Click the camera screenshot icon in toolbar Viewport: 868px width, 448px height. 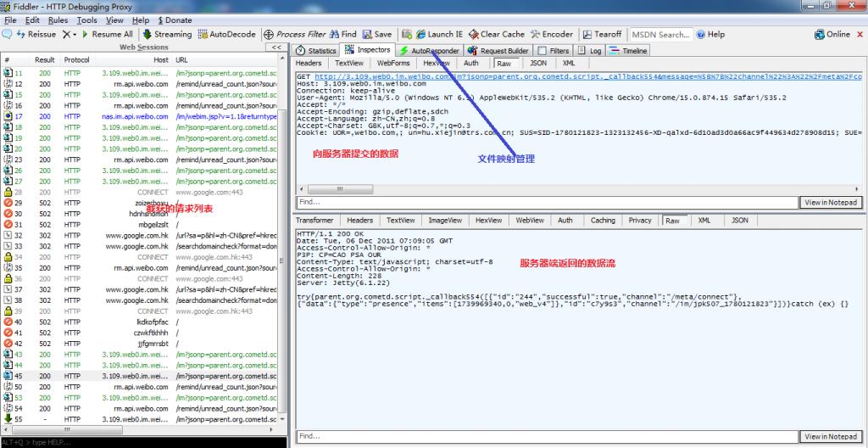(407, 35)
